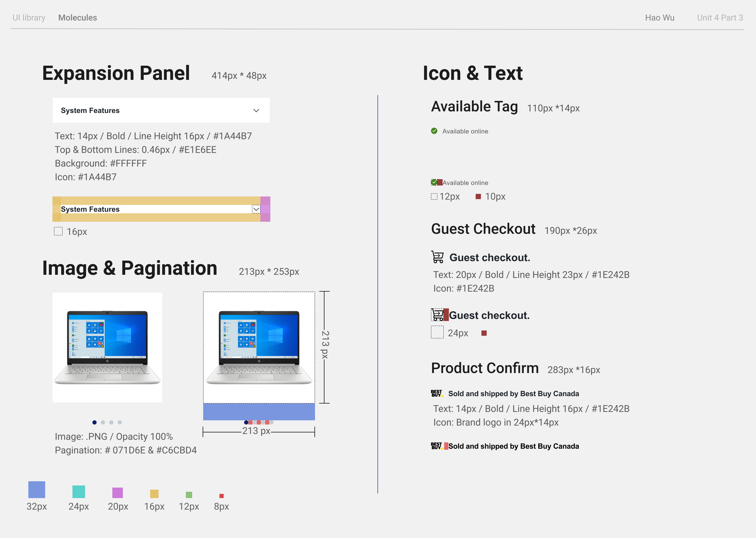This screenshot has width=756, height=538.
Task: Click the left laptop product image
Action: click(x=107, y=347)
